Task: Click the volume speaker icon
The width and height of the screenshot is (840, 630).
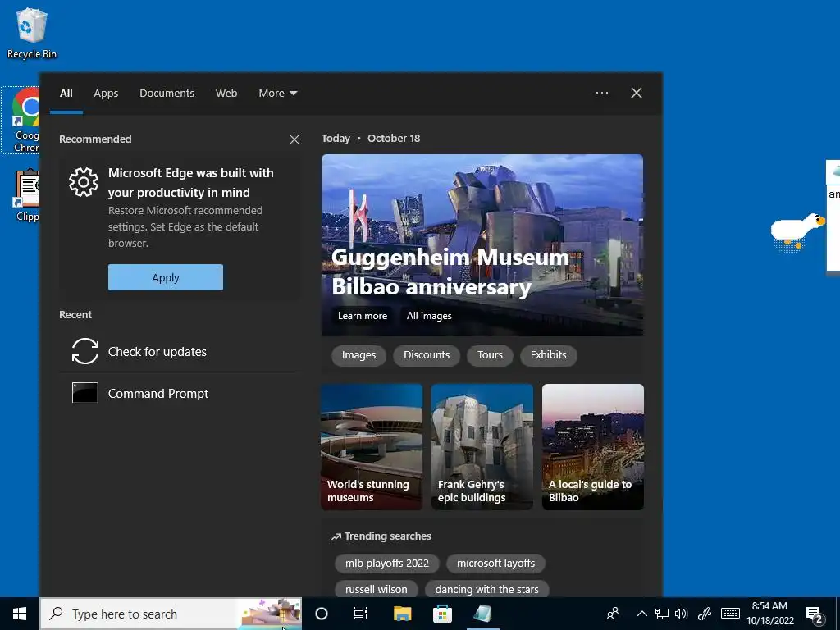Action: tap(681, 614)
